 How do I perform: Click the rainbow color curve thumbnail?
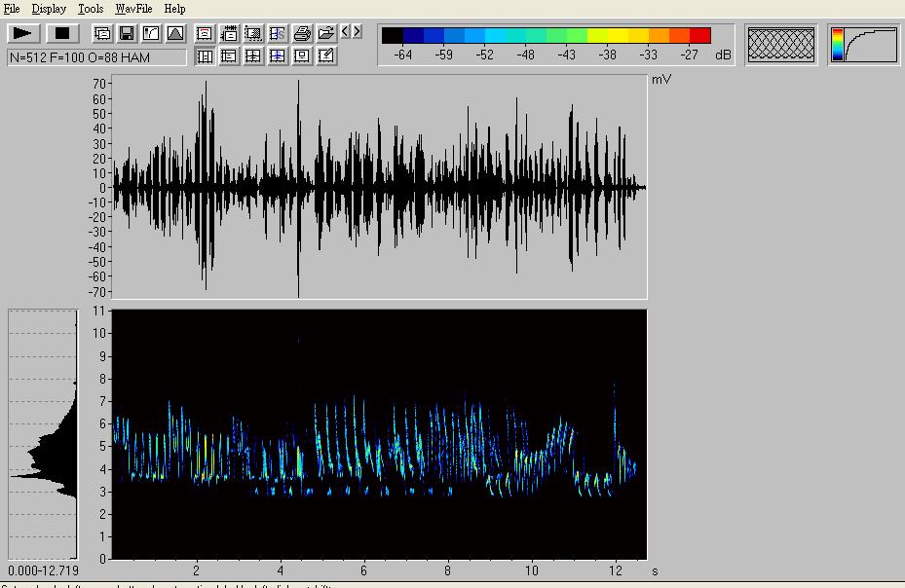tap(863, 45)
